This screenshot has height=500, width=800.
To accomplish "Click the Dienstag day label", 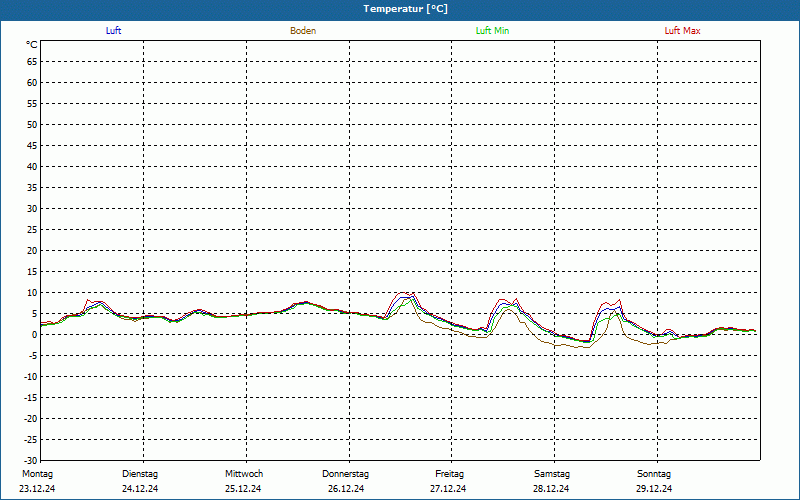I will point(140,474).
